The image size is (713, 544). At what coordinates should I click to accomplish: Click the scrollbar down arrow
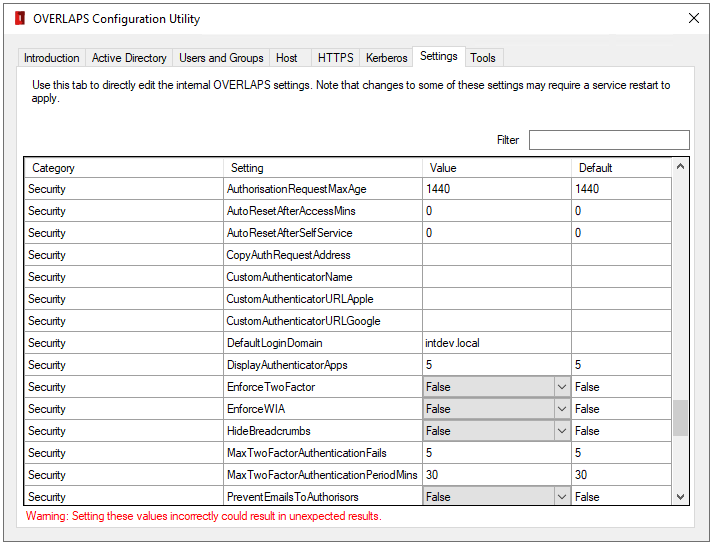point(680,497)
